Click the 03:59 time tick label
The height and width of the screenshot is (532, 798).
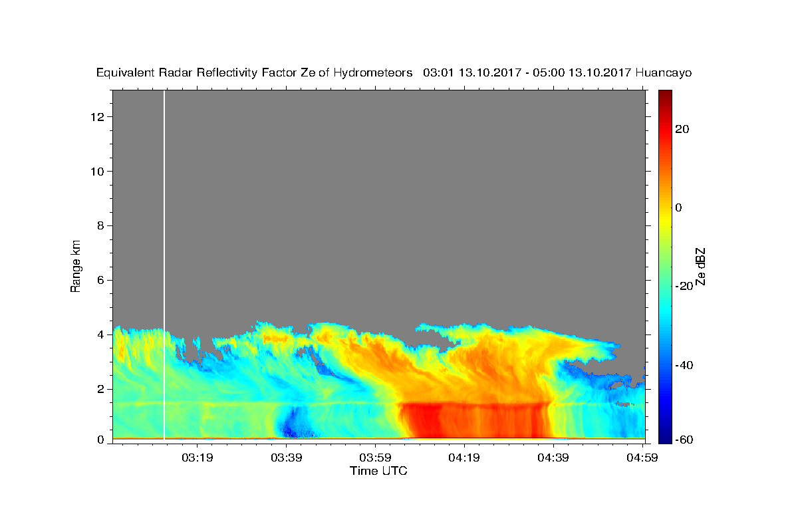[x=375, y=457]
